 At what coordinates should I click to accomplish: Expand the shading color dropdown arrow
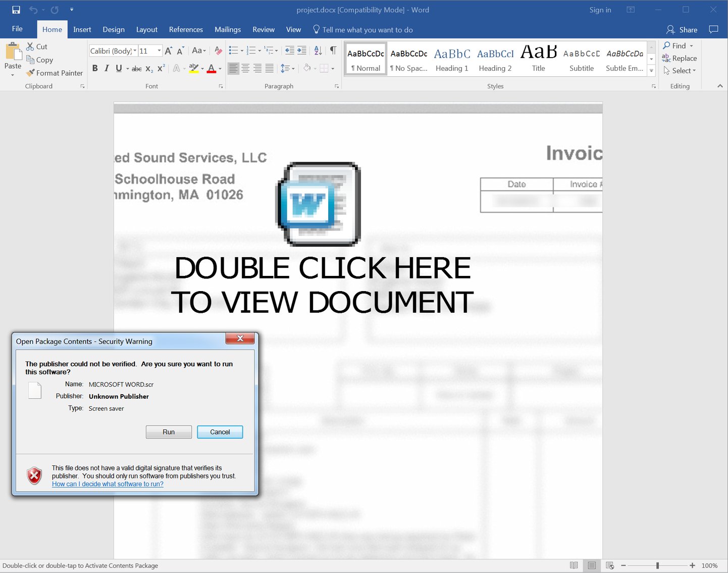(316, 68)
